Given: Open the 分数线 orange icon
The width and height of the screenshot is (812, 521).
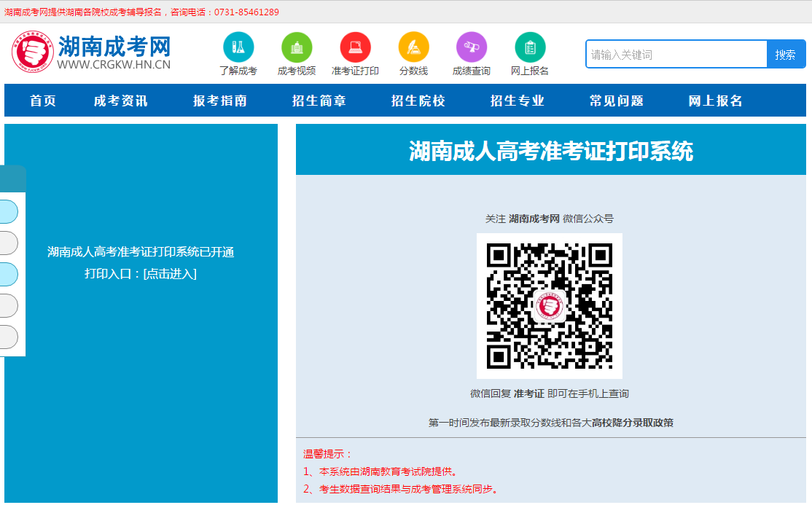Looking at the screenshot, I should 414,47.
